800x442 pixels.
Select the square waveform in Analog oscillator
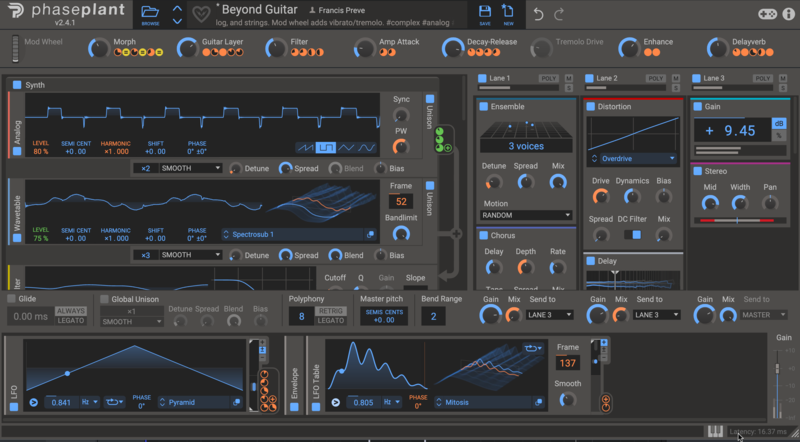(x=327, y=147)
